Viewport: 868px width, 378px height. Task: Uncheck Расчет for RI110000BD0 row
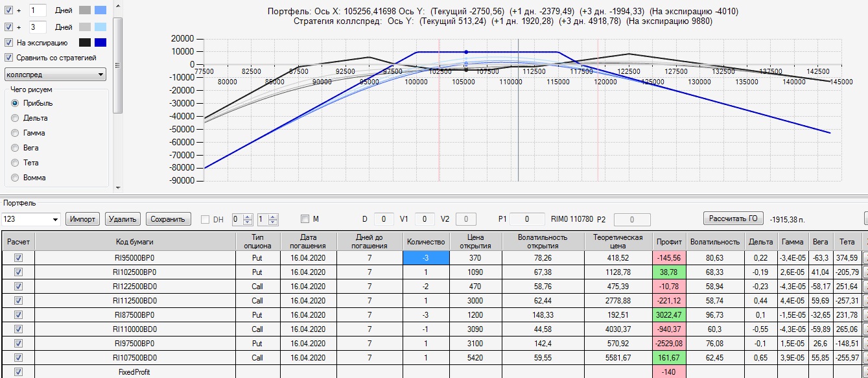[18, 329]
